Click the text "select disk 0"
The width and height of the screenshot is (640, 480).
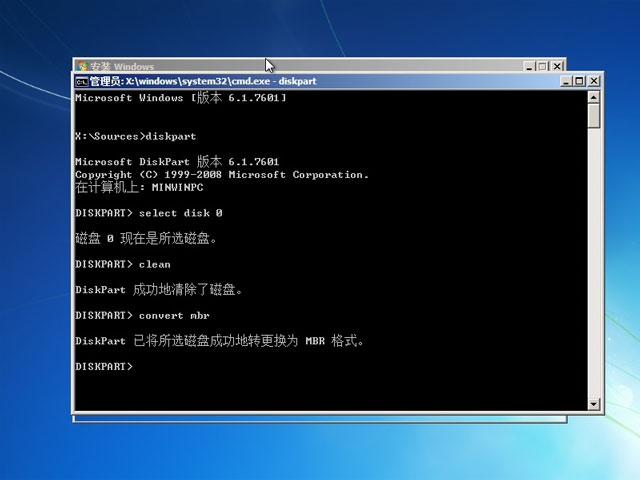tap(180, 213)
